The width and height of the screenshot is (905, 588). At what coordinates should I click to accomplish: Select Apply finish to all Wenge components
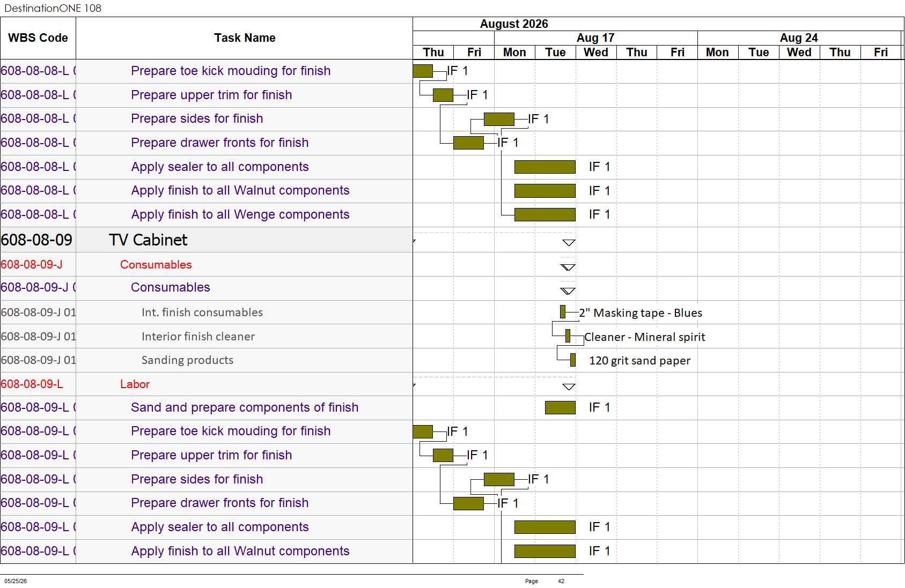click(240, 214)
